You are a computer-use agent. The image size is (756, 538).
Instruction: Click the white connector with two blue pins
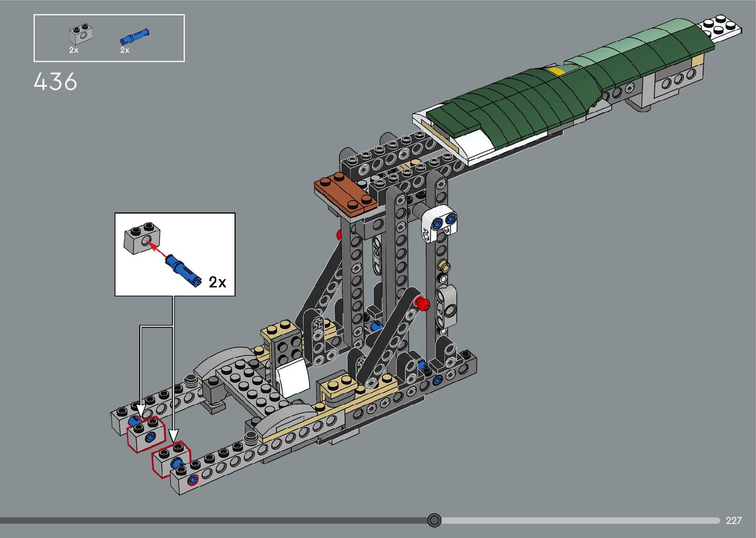[439, 223]
